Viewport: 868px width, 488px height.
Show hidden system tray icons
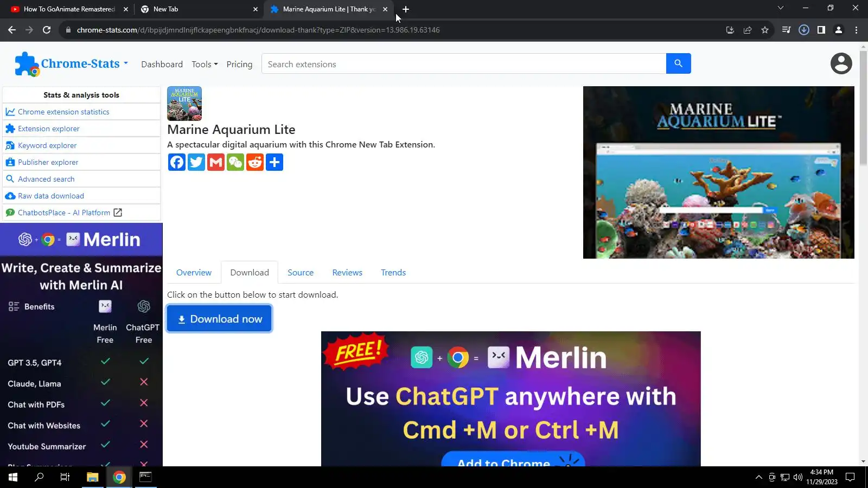coord(758,477)
